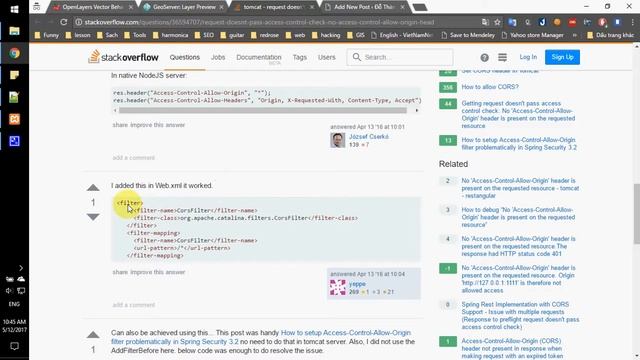Open Save to Mendeley bookmark

(x=468, y=36)
